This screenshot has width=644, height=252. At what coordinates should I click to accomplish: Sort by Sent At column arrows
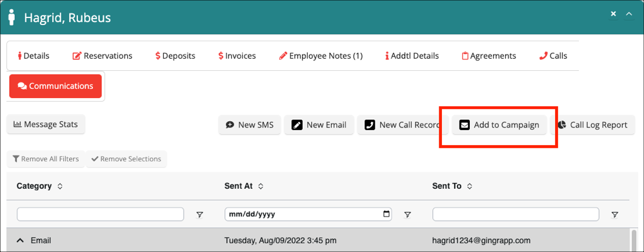(261, 186)
